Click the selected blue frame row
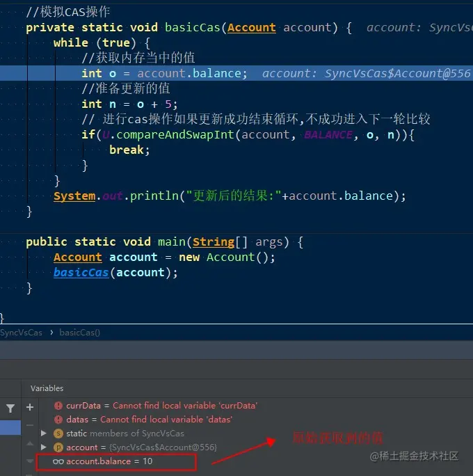The width and height of the screenshot is (473, 476). pos(10,427)
